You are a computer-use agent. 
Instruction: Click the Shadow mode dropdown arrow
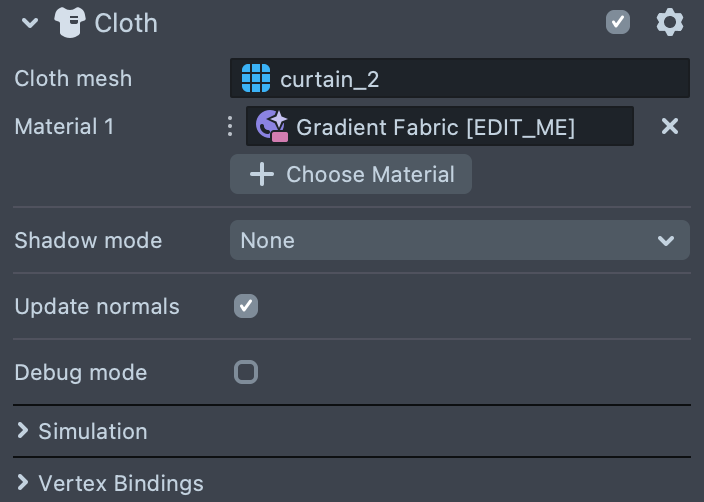[x=666, y=240]
